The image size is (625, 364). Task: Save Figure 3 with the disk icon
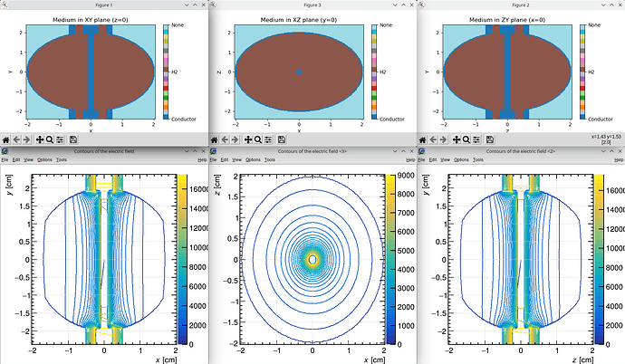point(283,139)
